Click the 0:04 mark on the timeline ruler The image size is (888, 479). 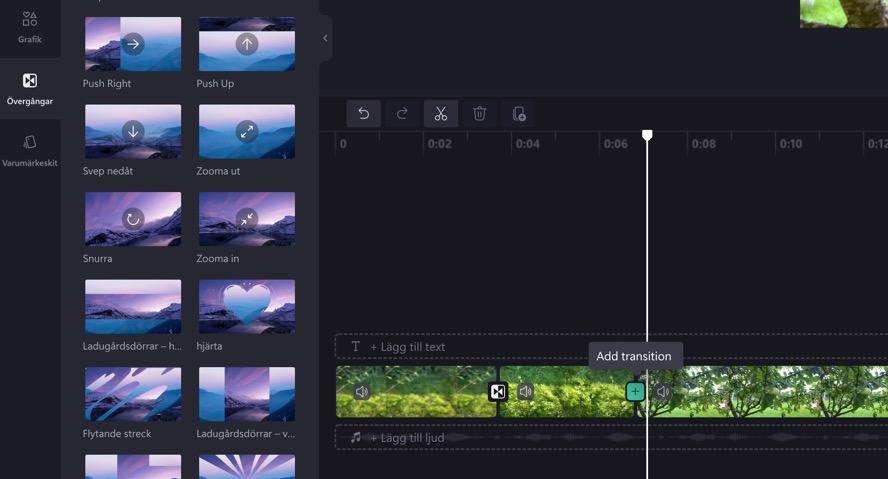[527, 144]
